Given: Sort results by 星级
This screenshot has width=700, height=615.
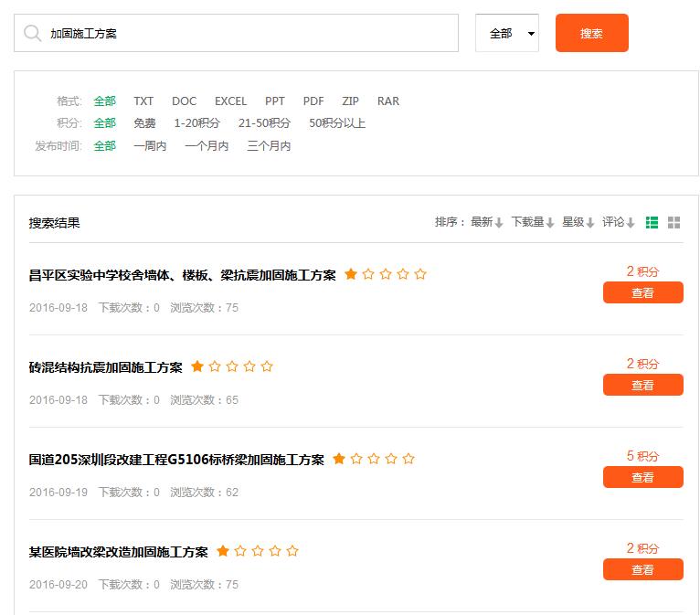Looking at the screenshot, I should click(578, 222).
